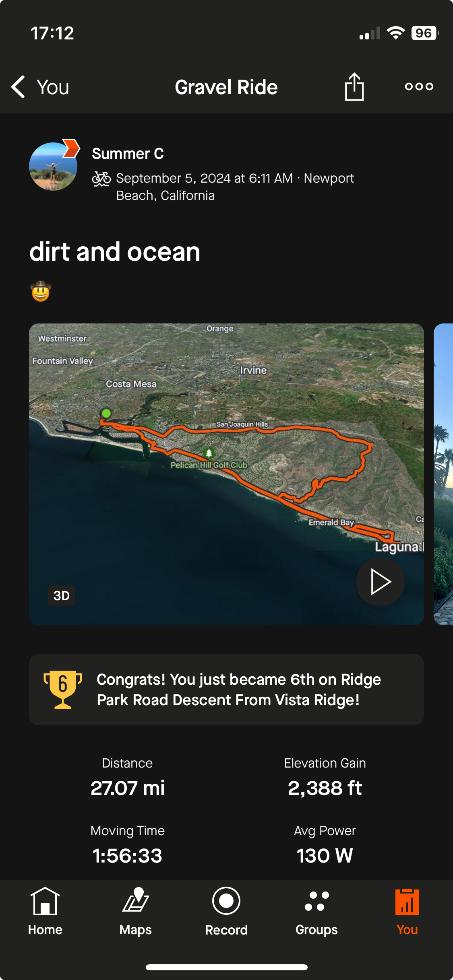Tap the Summer C athlete name
453x980 pixels.
click(128, 154)
